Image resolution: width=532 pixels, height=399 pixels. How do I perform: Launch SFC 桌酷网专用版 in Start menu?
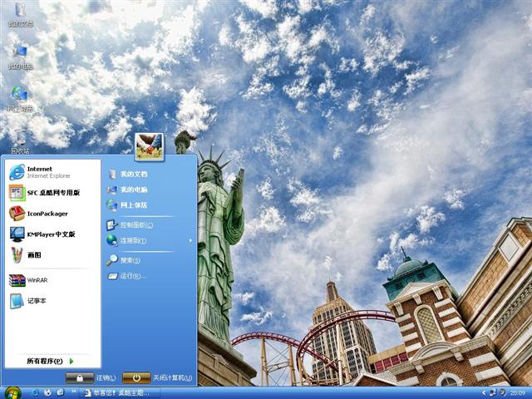[52, 193]
